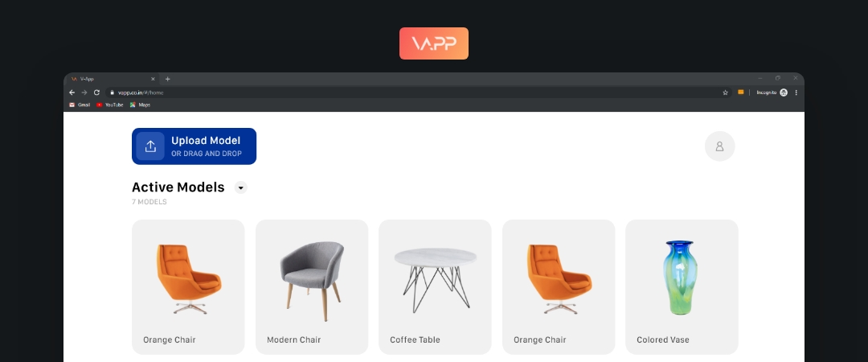Image resolution: width=868 pixels, height=362 pixels.
Task: Expand the Active Models dropdown arrow
Action: 241,187
